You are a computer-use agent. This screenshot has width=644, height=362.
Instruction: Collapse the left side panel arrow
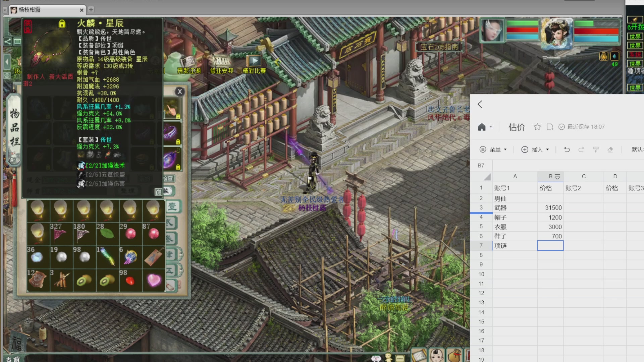click(7, 62)
